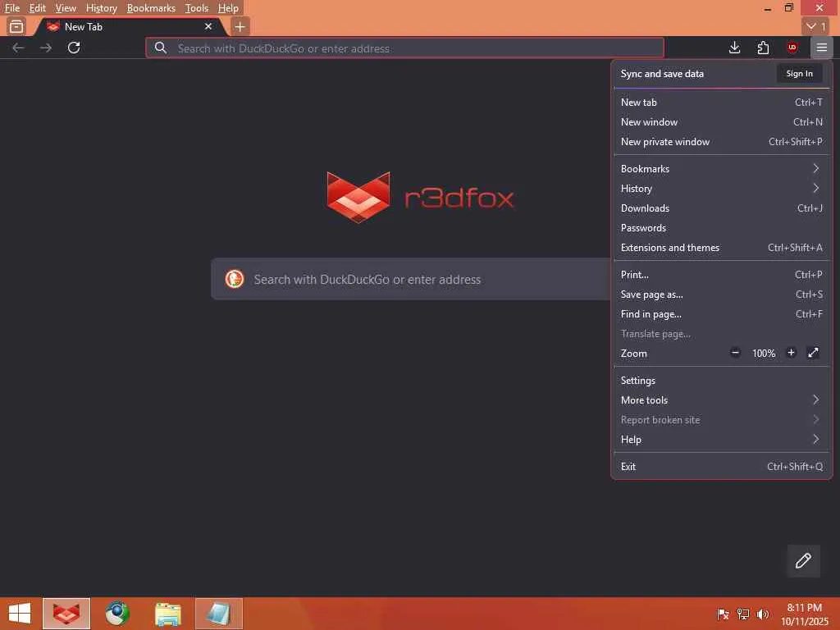Click the volume speaker tray icon
Screen dimensions: 840x630
(763, 614)
